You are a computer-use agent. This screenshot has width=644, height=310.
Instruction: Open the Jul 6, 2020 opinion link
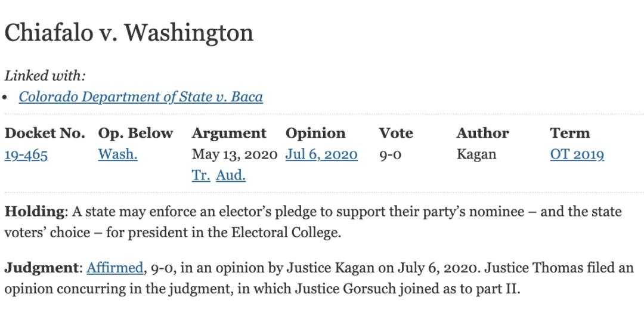[321, 154]
